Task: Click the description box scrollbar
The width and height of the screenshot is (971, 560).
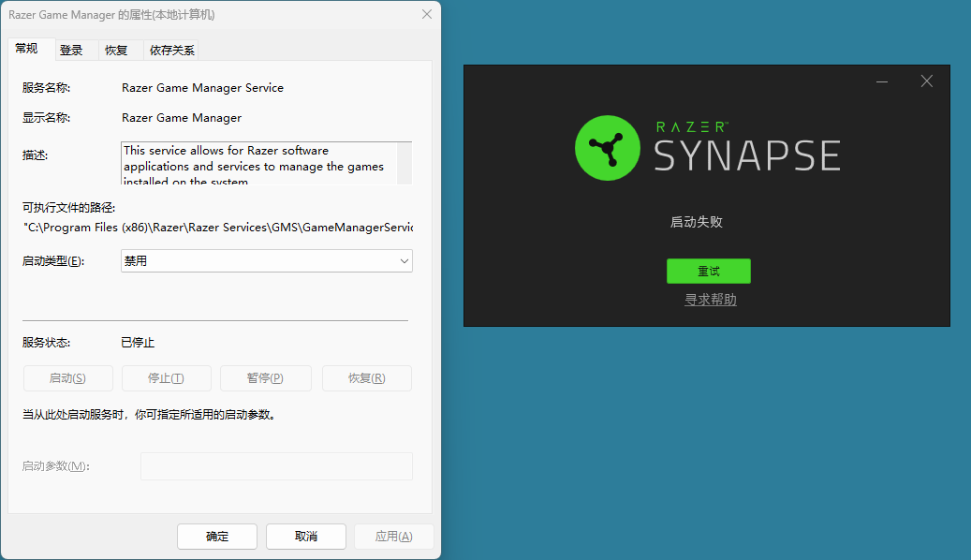Action: [x=405, y=163]
